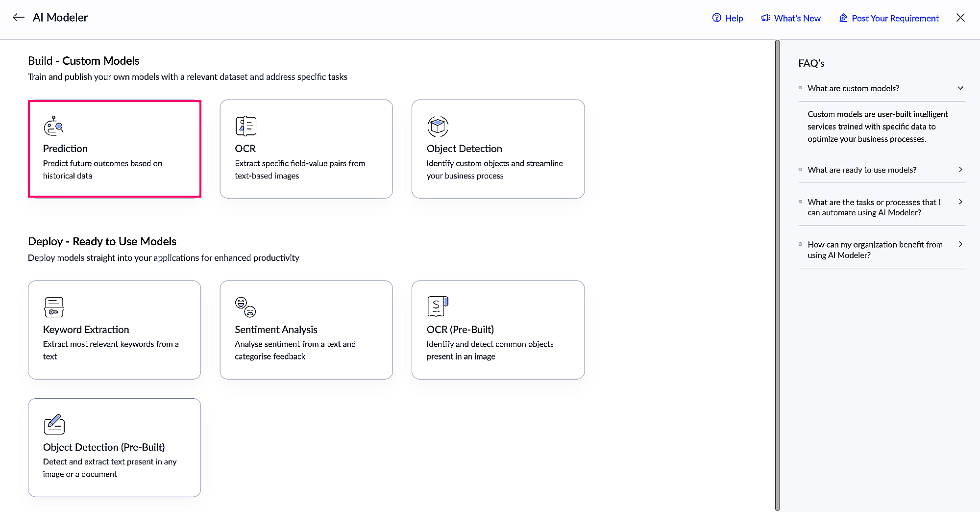Click the Sentiment Analysis emoji icon
Image resolution: width=980 pixels, height=512 pixels.
pos(245,307)
